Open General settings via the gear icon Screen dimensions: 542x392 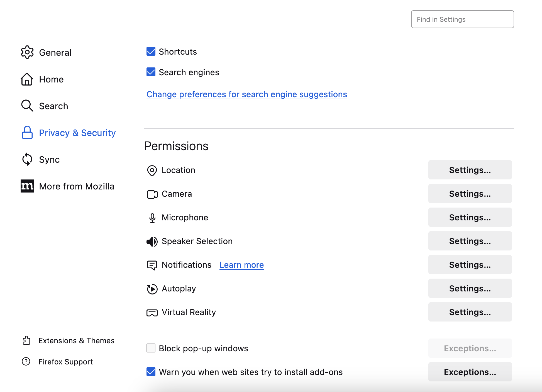(x=27, y=52)
